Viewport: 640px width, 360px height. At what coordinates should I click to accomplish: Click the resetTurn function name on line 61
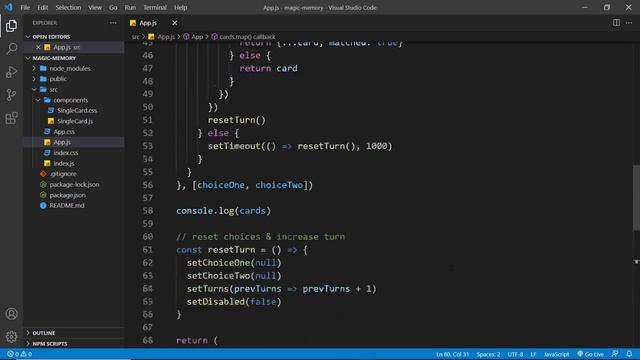click(x=231, y=249)
